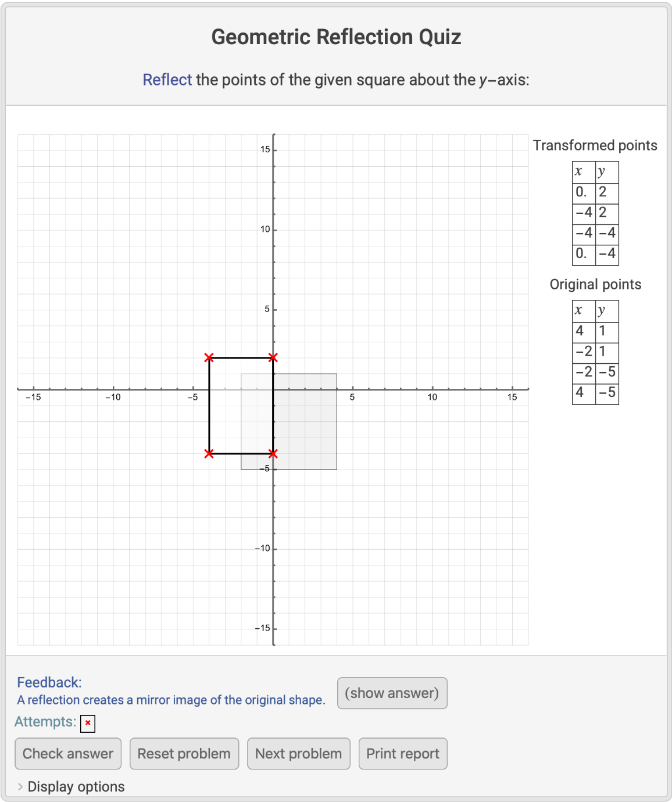Image resolution: width=672 pixels, height=802 pixels.
Task: Click the top-left red X locator point
Action: click(209, 357)
